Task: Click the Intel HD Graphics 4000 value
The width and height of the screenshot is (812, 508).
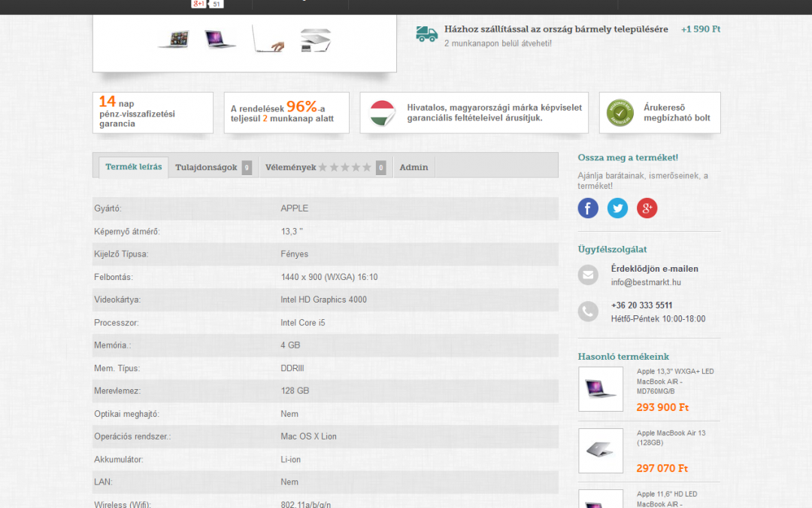Action: tap(323, 300)
